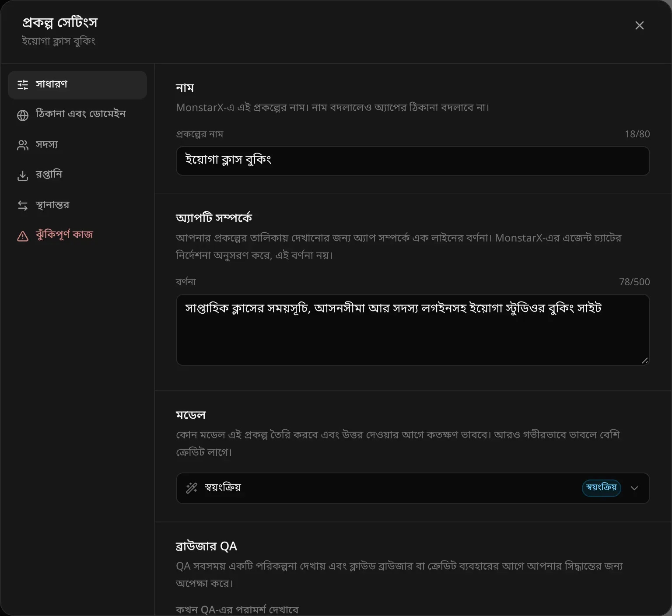
Task: Click the textarea resize handle corner
Action: [644, 360]
